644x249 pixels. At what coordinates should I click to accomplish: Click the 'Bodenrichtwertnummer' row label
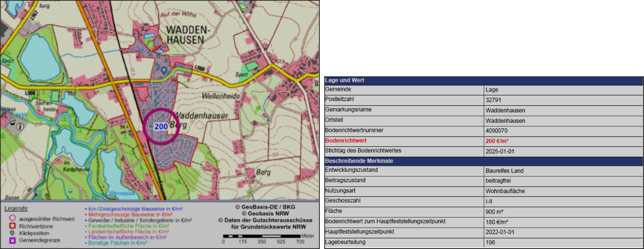(x=354, y=130)
